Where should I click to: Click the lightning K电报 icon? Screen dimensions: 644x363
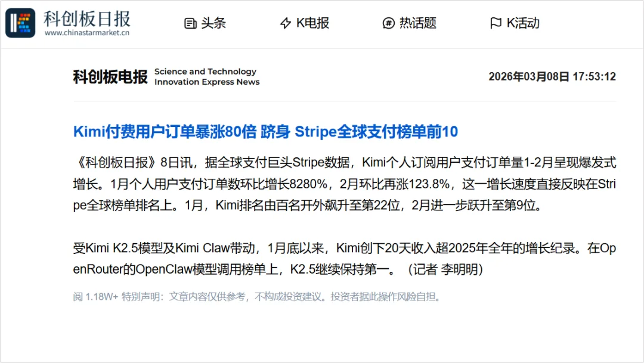click(284, 23)
